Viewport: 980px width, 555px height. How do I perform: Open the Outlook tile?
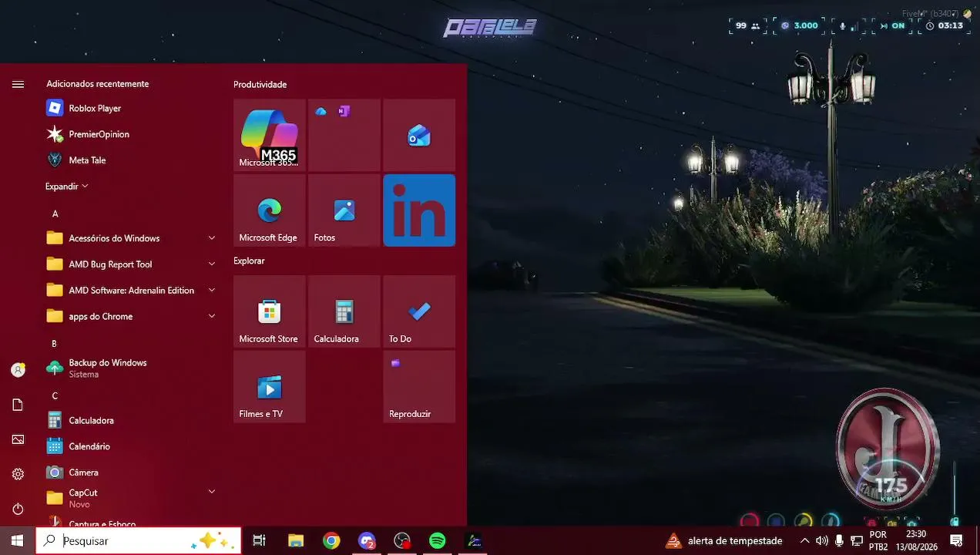[x=419, y=135]
